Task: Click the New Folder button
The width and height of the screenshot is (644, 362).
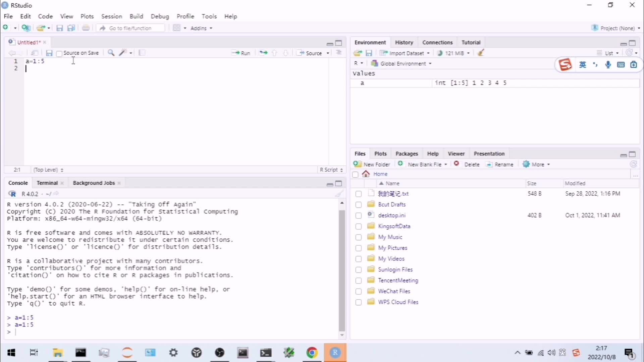Action: tap(372, 164)
